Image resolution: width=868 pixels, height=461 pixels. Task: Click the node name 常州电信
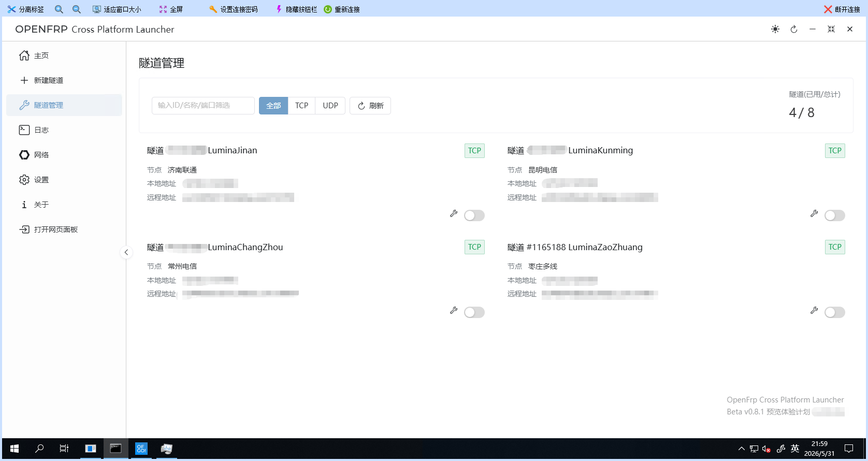pos(182,266)
